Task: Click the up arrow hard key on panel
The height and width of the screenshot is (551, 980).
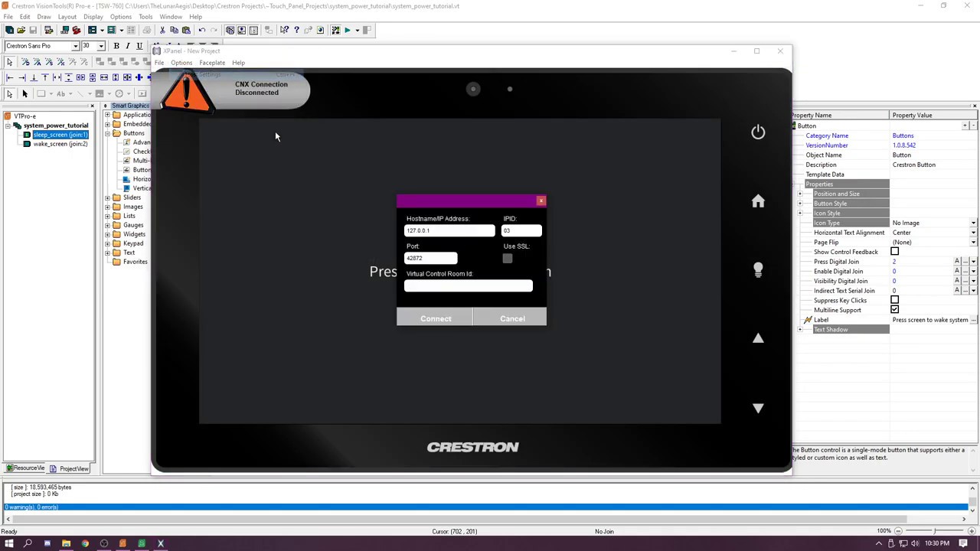Action: click(x=758, y=338)
